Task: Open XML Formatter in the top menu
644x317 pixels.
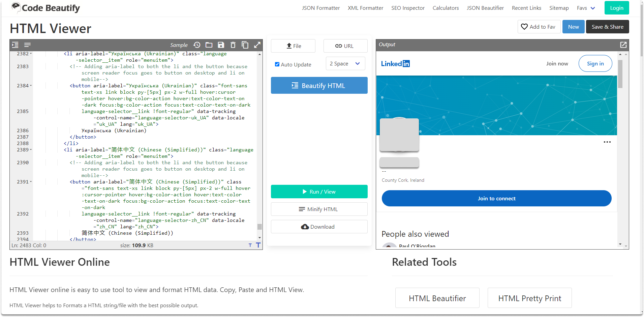Action: click(366, 8)
